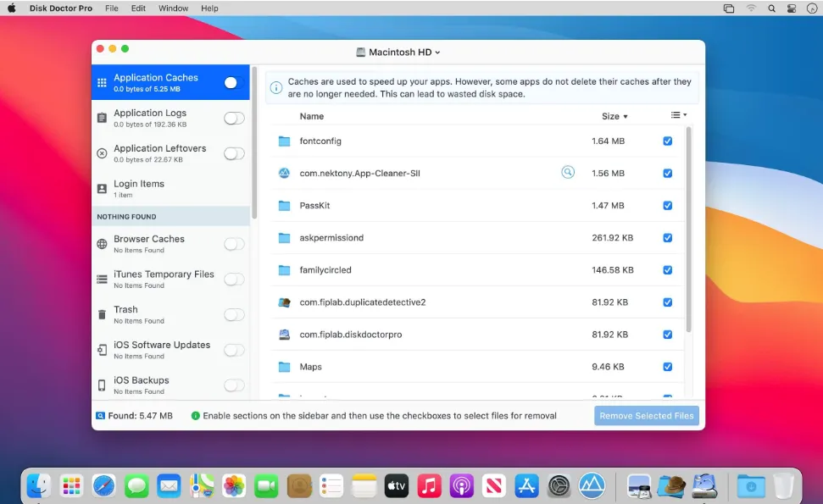Click the iOS Software Updates icon
This screenshot has width=823, height=504.
click(x=102, y=350)
